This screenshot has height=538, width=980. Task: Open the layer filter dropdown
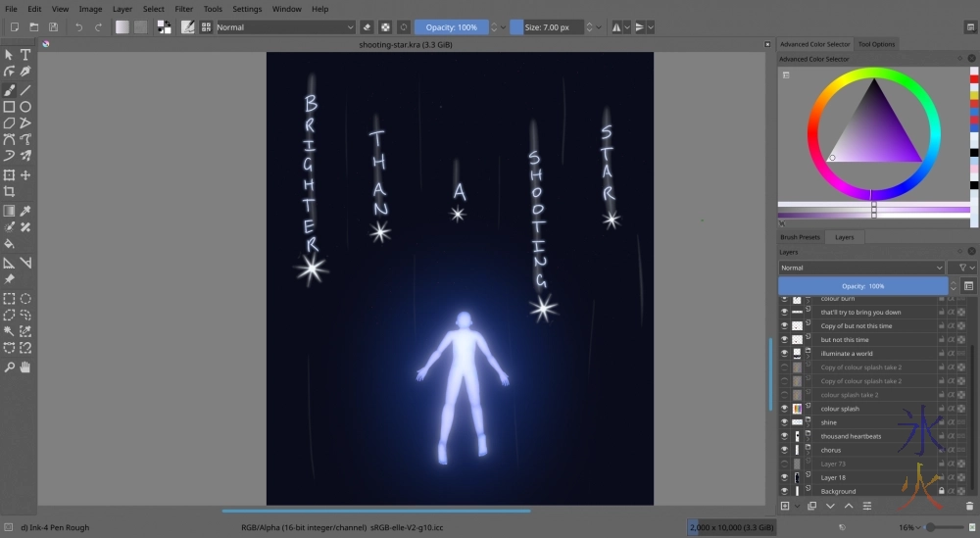point(961,268)
